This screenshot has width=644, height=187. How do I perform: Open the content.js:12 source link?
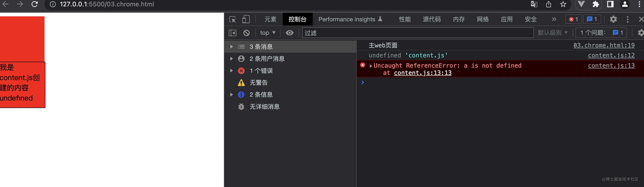(x=611, y=55)
